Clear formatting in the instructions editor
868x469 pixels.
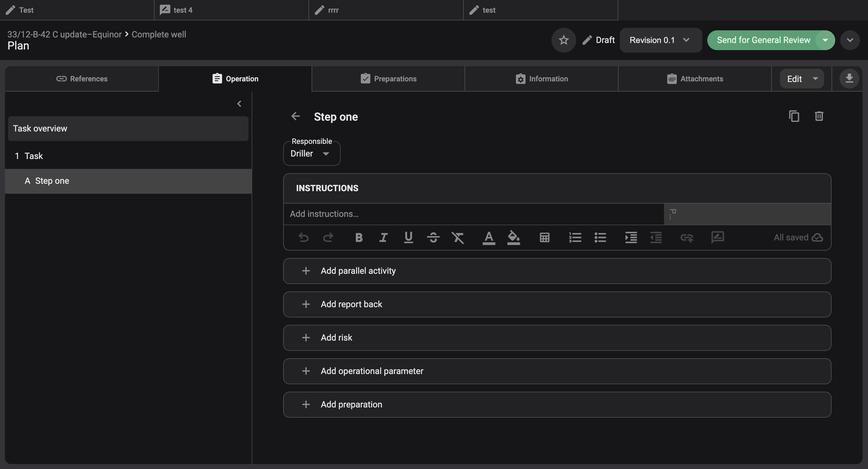(458, 237)
